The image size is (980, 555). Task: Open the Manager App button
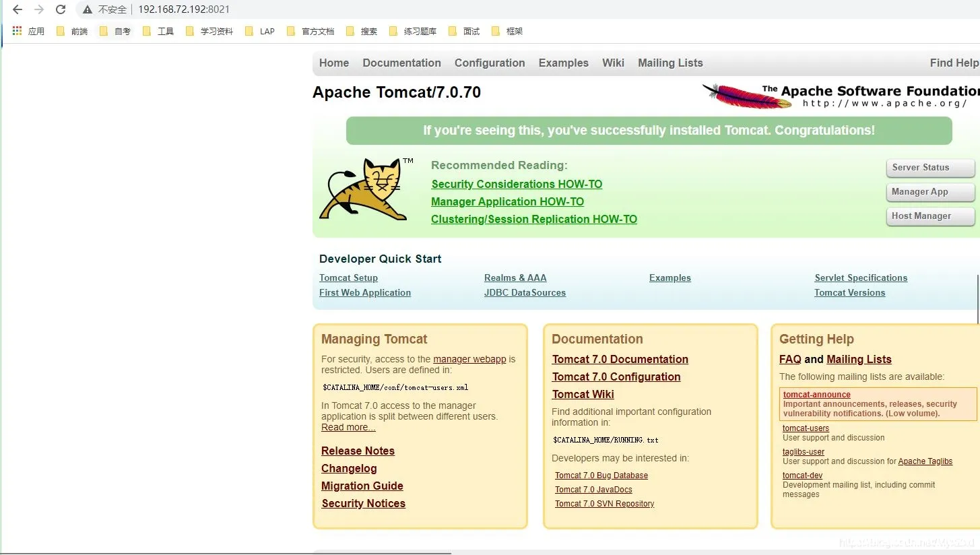(930, 192)
